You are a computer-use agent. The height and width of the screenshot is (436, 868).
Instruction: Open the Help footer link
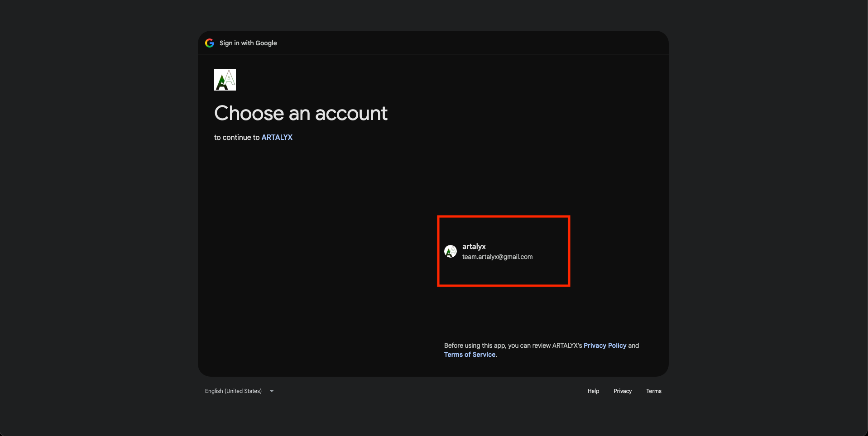[593, 391]
